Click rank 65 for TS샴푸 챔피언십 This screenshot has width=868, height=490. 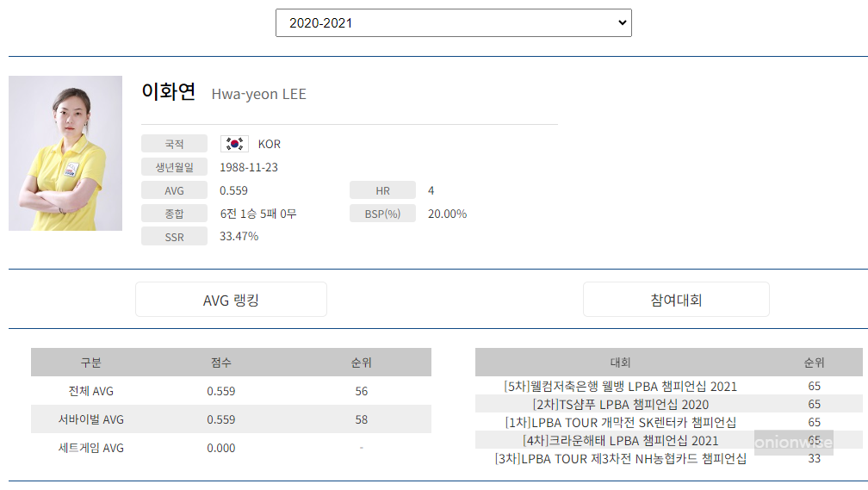pyautogui.click(x=815, y=404)
